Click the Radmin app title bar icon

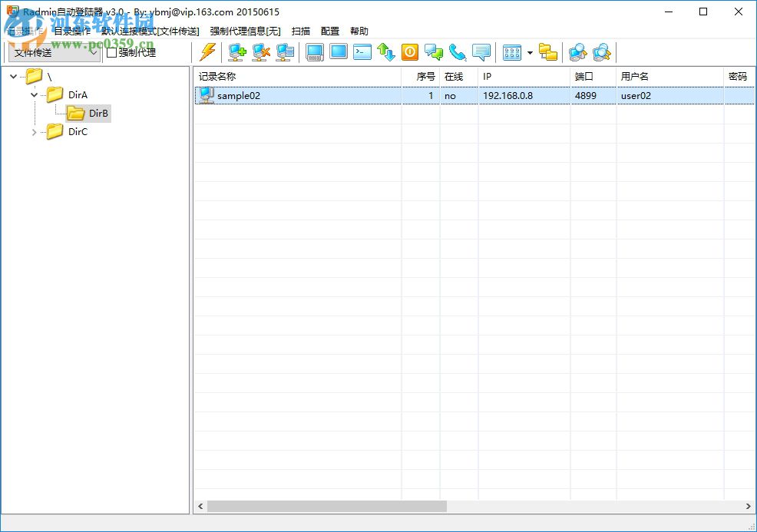13,12
